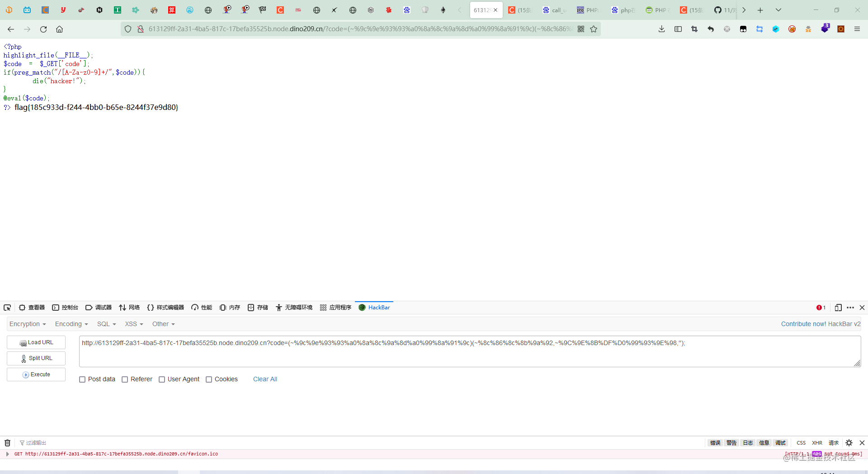Screen dimensions: 868x474
Task: Expand the SQL dropdown
Action: click(x=107, y=324)
